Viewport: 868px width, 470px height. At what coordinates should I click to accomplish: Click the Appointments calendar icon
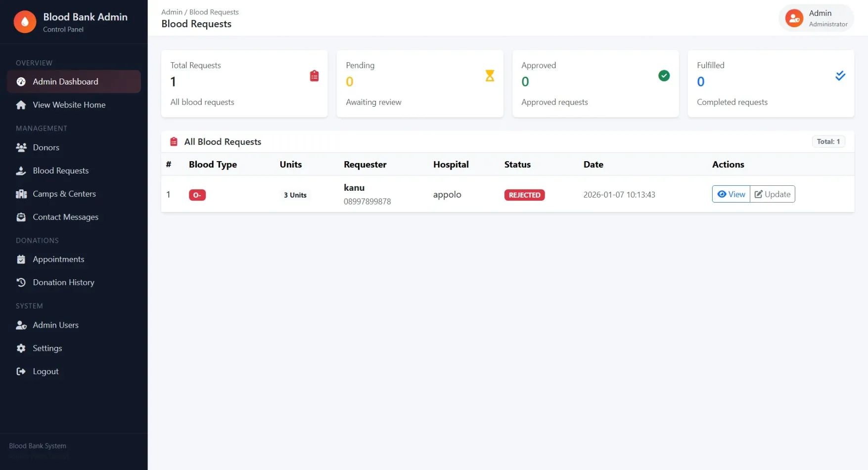coord(21,259)
